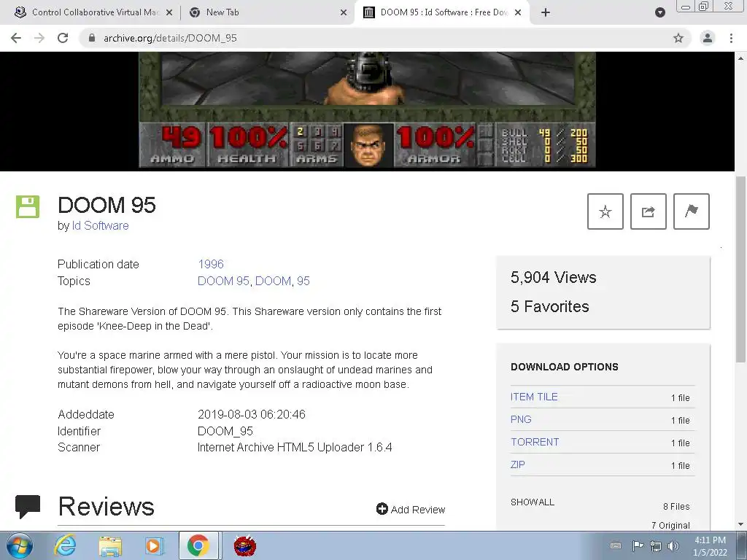Download the ITEM TILE file

[534, 397]
